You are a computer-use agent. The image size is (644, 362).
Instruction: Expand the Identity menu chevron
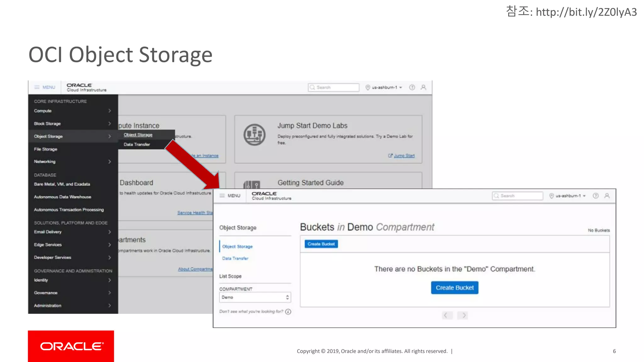pyautogui.click(x=109, y=280)
